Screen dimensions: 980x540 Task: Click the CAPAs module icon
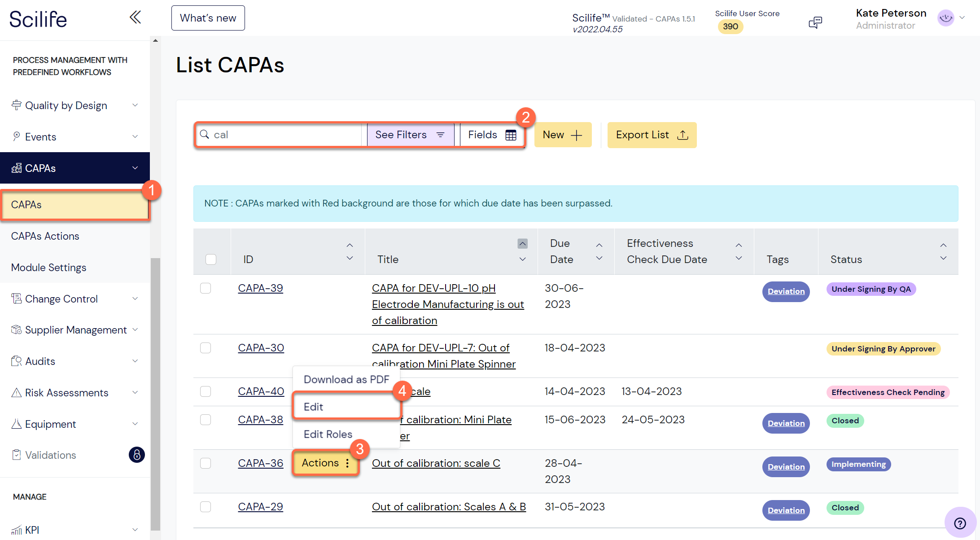point(17,168)
